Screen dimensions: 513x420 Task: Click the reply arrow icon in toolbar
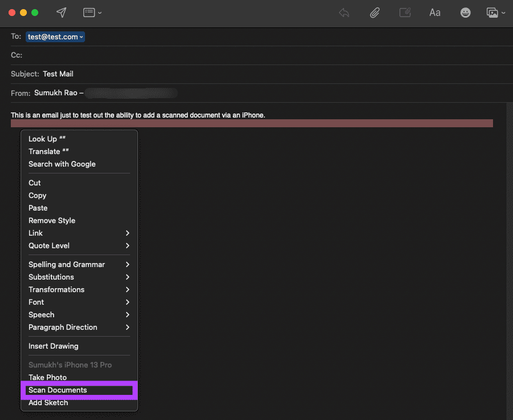point(344,13)
